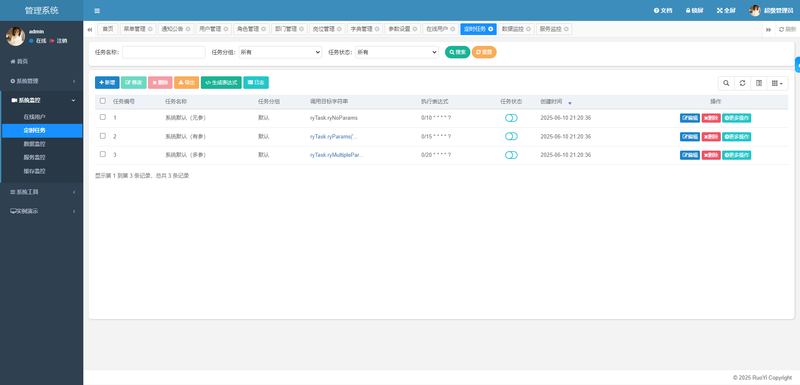Close the 角色管理 tab

click(263, 29)
